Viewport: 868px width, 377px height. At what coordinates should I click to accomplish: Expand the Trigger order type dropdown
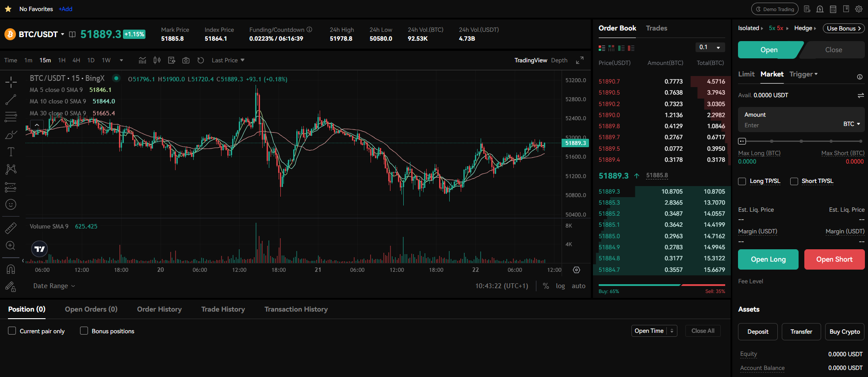[803, 74]
